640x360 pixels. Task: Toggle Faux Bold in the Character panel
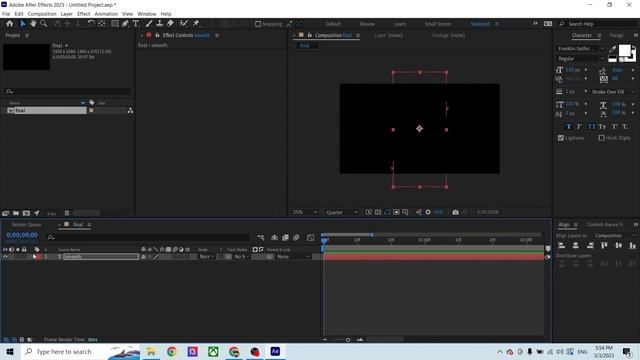(x=569, y=127)
